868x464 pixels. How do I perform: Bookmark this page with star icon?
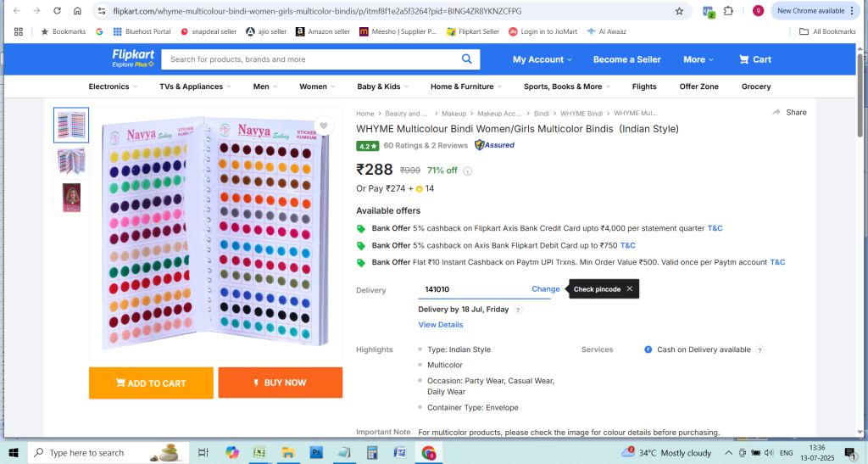tap(679, 11)
